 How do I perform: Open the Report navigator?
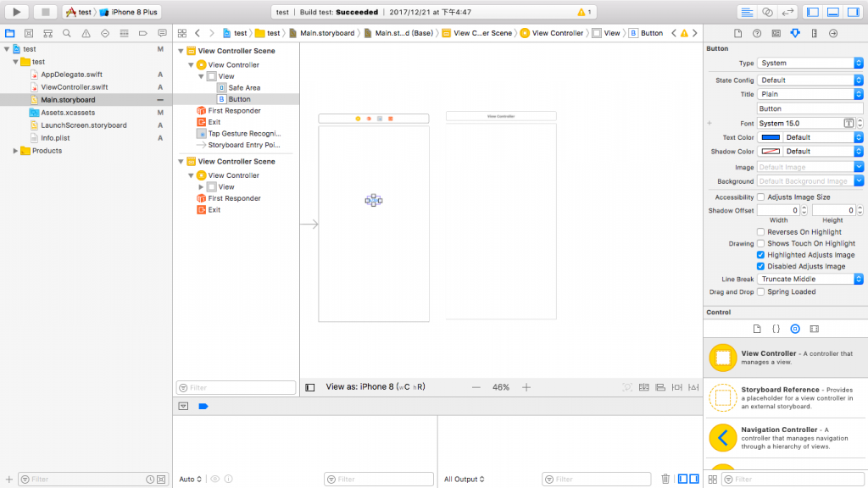coord(162,33)
